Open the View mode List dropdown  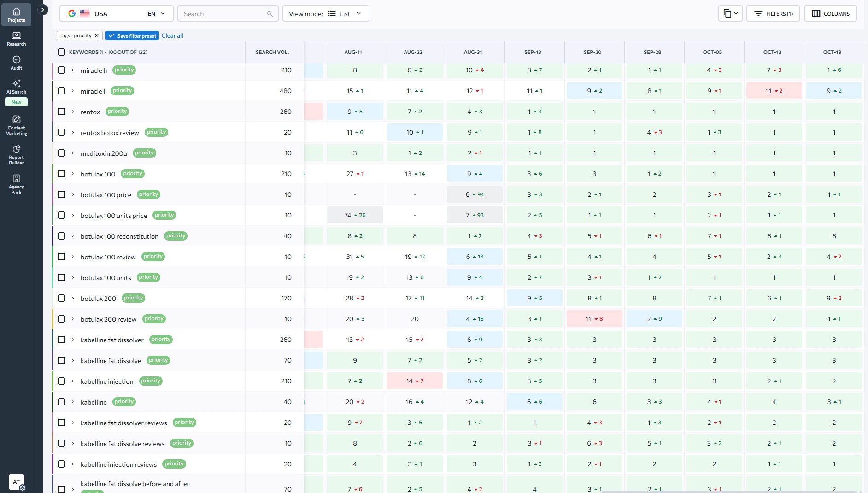325,14
